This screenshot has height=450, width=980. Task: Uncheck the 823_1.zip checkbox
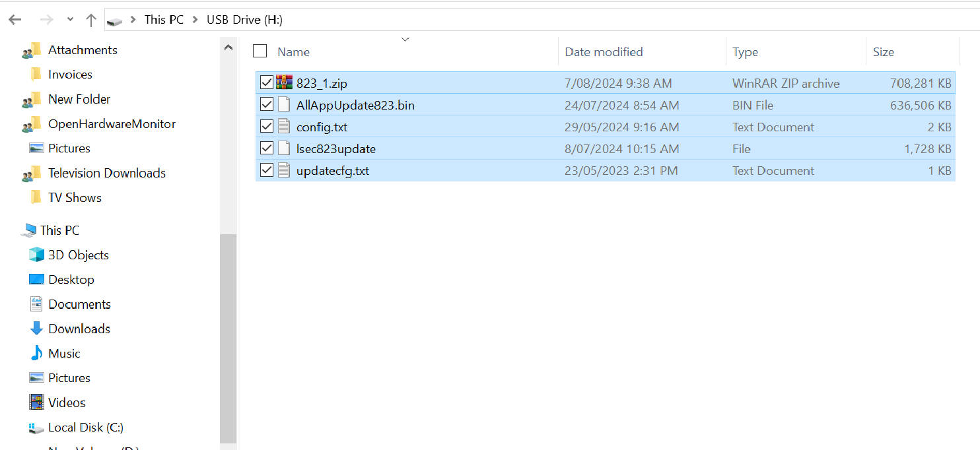(267, 82)
